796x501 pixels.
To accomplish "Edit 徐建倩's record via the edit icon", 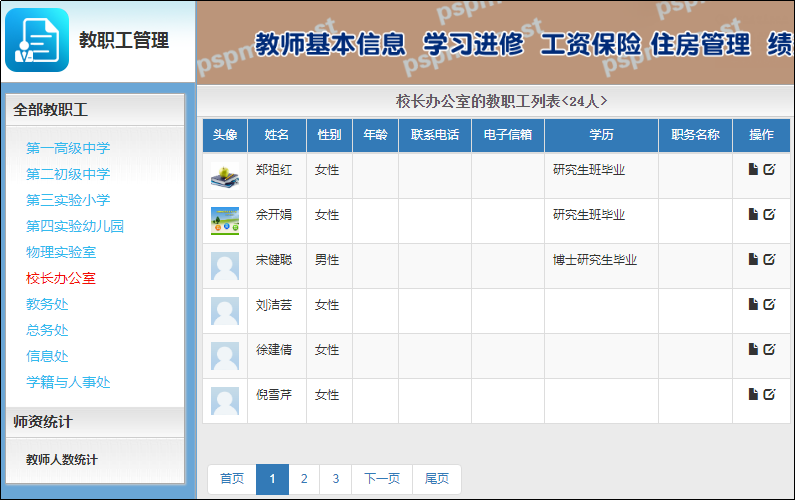I will point(769,349).
